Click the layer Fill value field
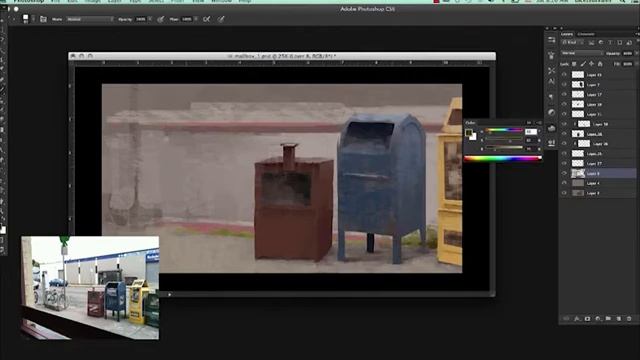The height and width of the screenshot is (360, 640). 627,64
